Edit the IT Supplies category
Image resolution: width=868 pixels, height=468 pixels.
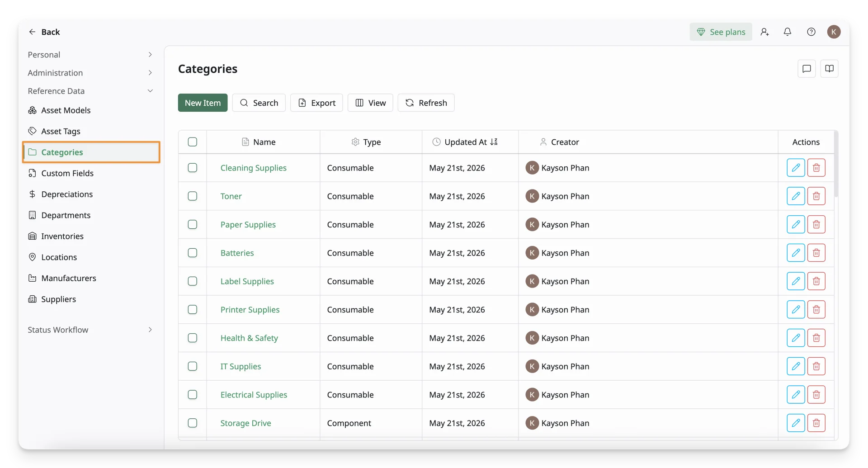click(x=796, y=366)
